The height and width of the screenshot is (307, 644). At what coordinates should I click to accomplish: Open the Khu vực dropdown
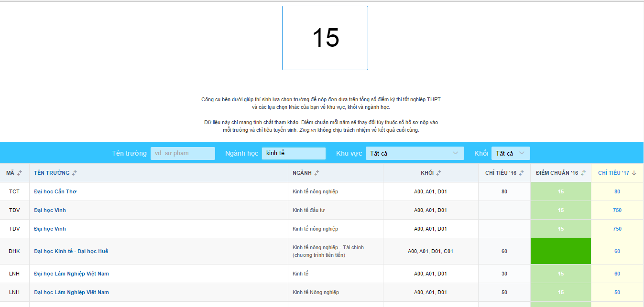[x=415, y=153]
